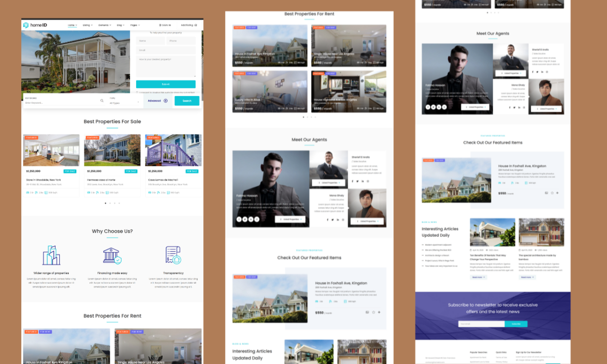Submit the property inquiry form

[165, 84]
